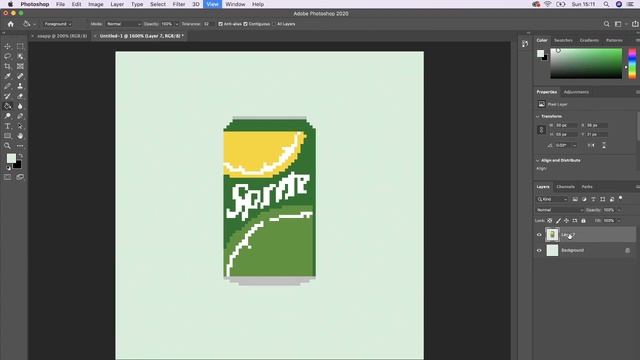Switch to the Swatches tab

pyautogui.click(x=563, y=40)
